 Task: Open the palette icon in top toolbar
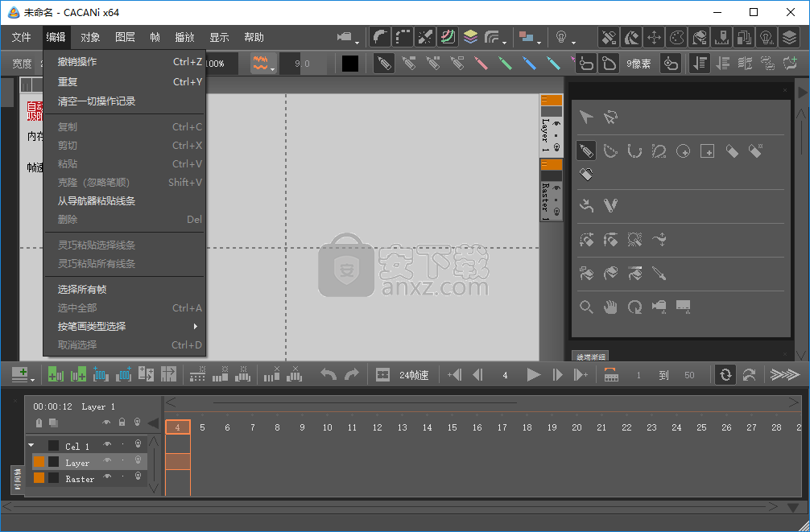(676, 37)
